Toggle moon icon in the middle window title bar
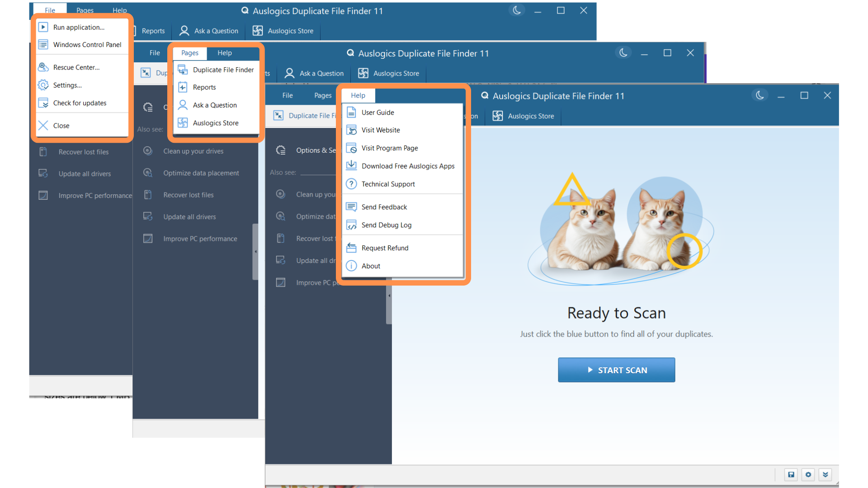The image size is (868, 488). tap(623, 53)
